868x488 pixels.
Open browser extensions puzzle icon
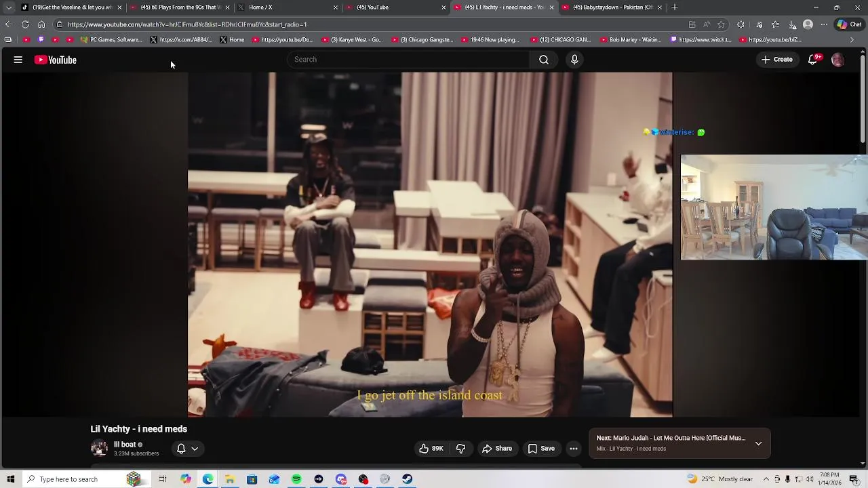[x=741, y=24]
